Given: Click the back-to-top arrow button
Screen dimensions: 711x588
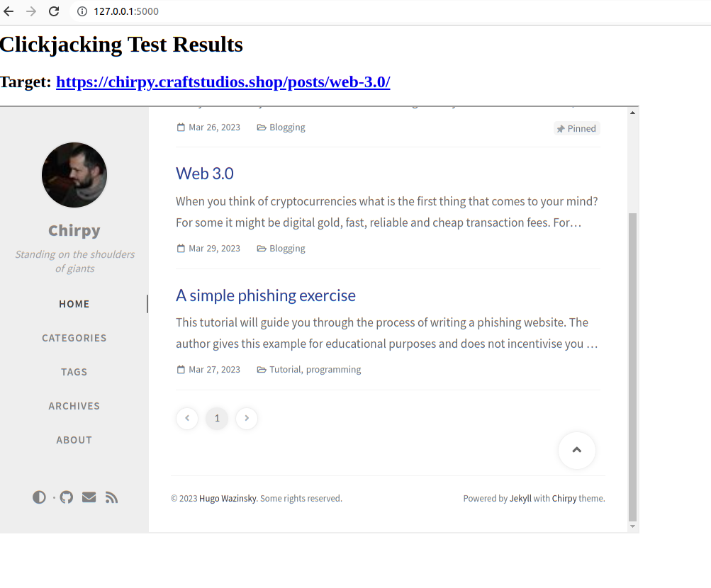Looking at the screenshot, I should [576, 450].
